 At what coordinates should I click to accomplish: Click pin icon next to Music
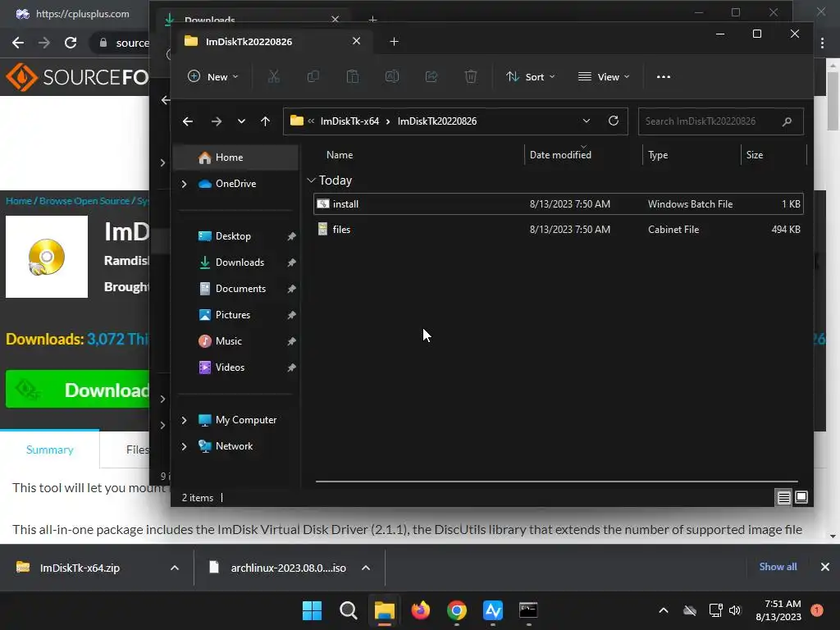[x=291, y=341]
